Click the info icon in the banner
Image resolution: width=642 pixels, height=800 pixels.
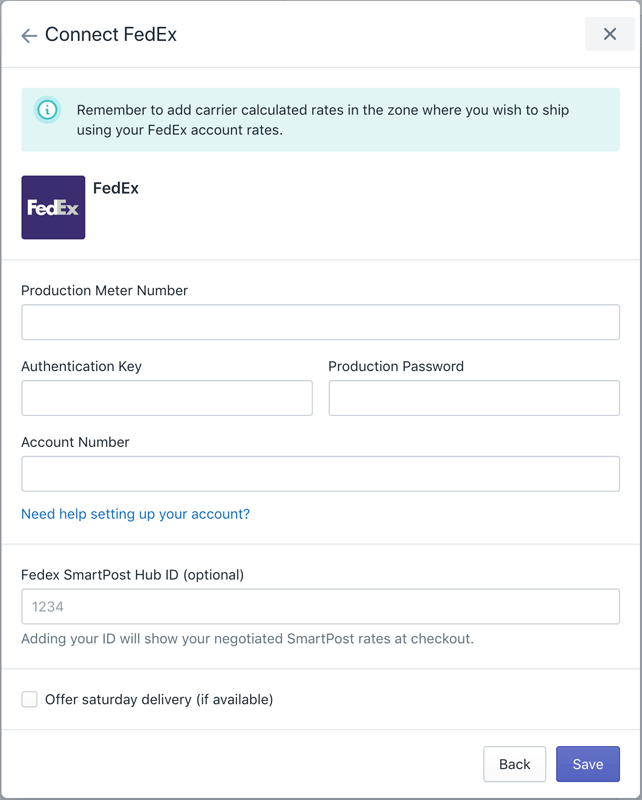(x=47, y=108)
